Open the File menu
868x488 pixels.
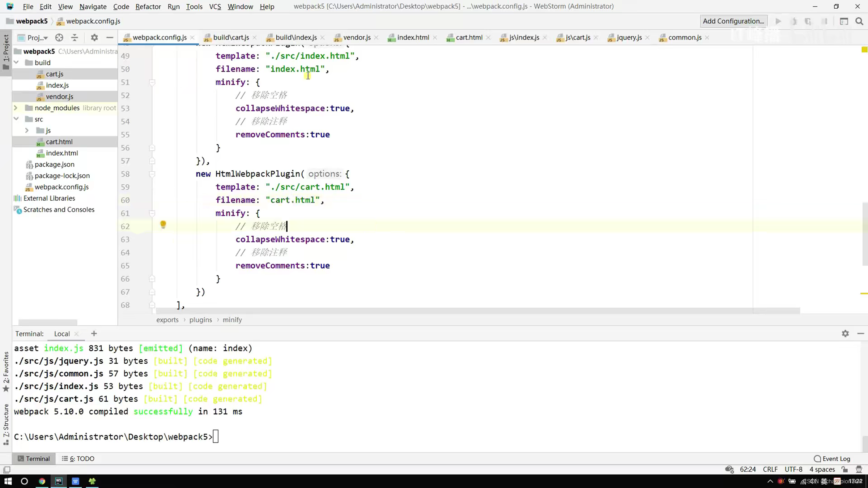28,7
